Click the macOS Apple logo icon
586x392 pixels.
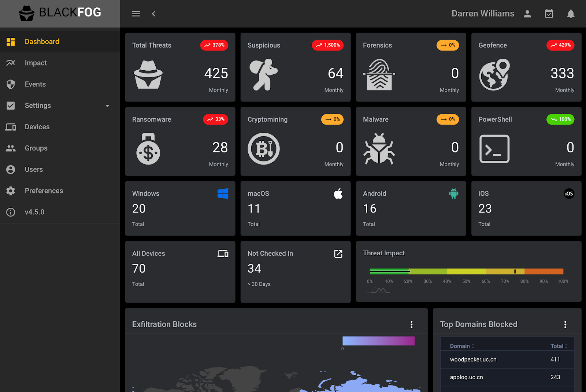pos(338,193)
